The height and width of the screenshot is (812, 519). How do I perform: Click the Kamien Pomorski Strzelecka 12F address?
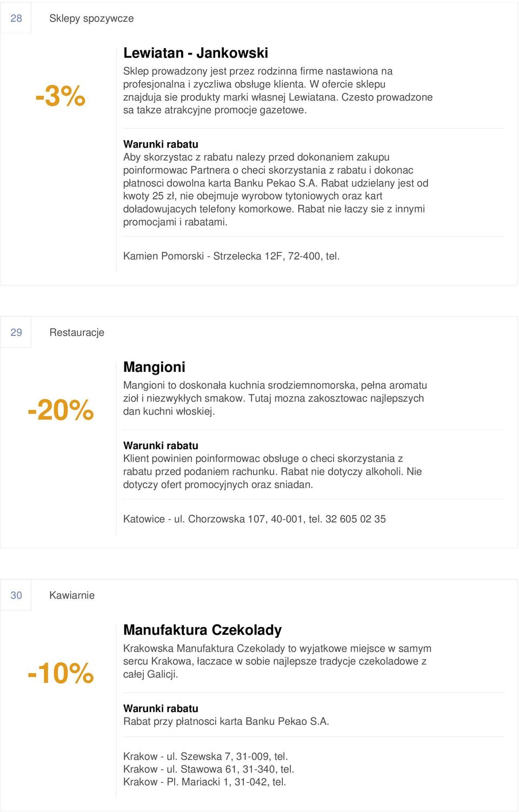tap(231, 256)
